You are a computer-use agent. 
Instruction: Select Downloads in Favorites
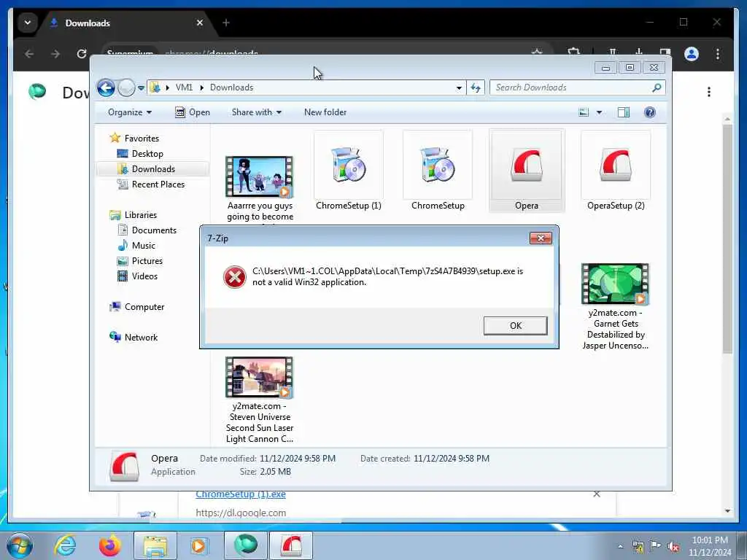pos(153,169)
